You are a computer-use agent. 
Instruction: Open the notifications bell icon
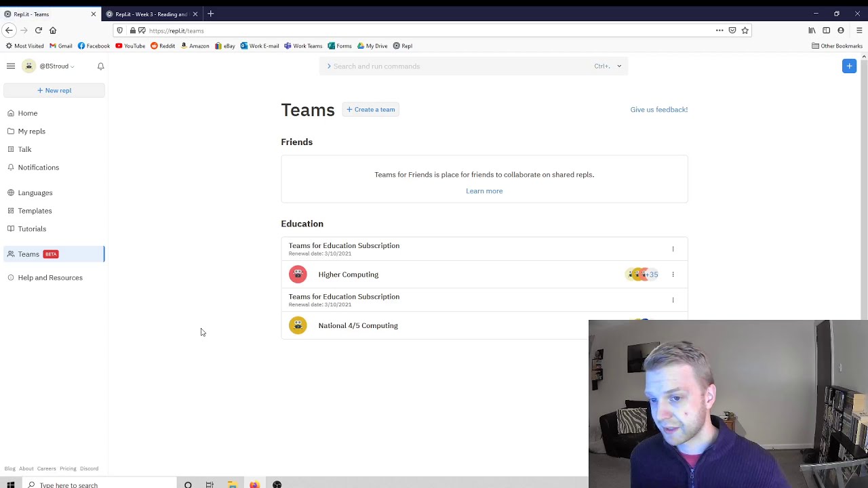[x=100, y=66]
